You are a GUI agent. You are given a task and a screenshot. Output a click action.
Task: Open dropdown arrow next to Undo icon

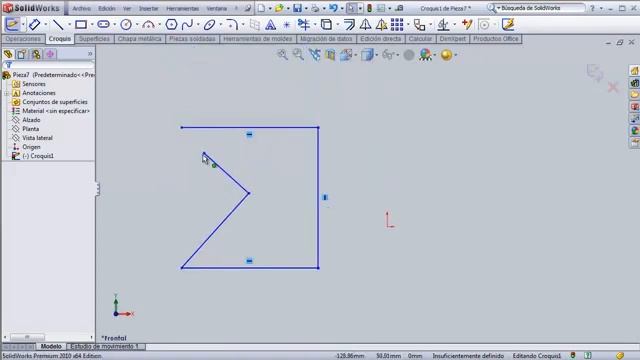pyautogui.click(x=342, y=8)
